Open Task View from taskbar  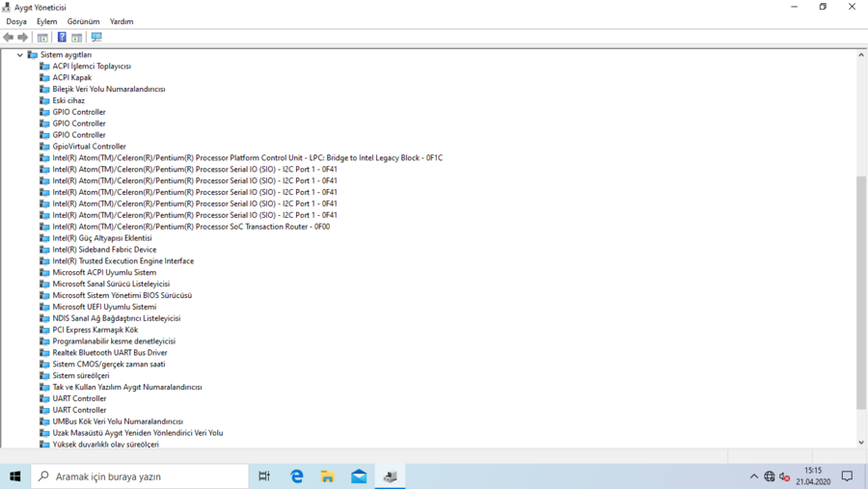264,476
